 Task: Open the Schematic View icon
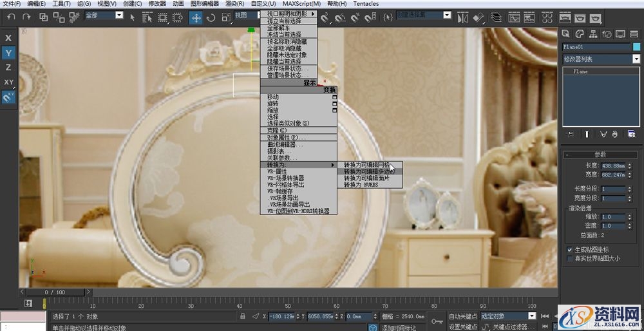(x=529, y=17)
